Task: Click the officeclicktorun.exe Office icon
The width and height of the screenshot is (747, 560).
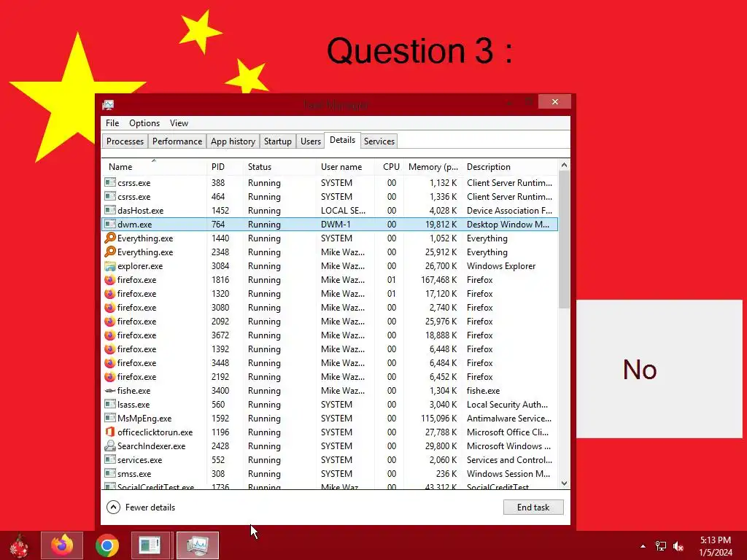Action: [x=110, y=432]
